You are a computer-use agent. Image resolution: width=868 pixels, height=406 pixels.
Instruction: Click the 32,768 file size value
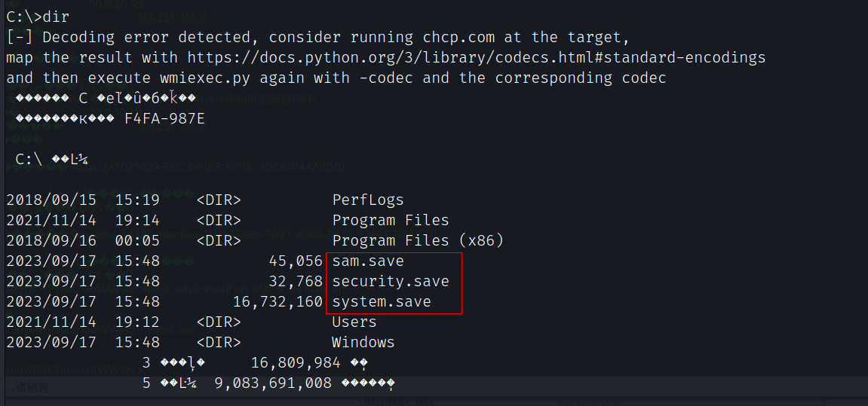coord(296,282)
